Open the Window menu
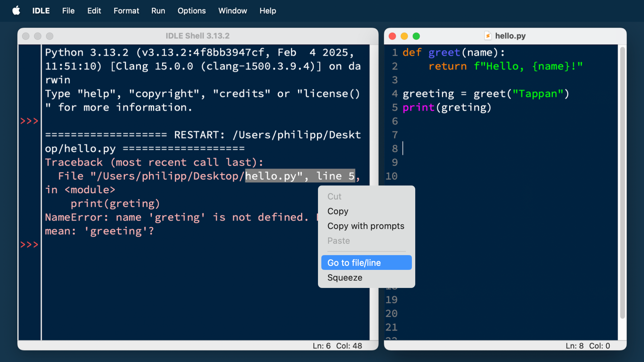 tap(232, 11)
